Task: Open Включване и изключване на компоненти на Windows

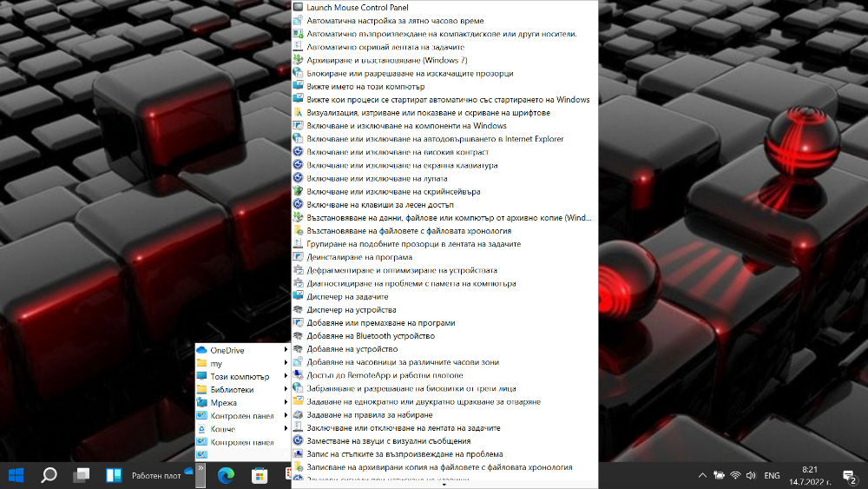Action: point(445,126)
